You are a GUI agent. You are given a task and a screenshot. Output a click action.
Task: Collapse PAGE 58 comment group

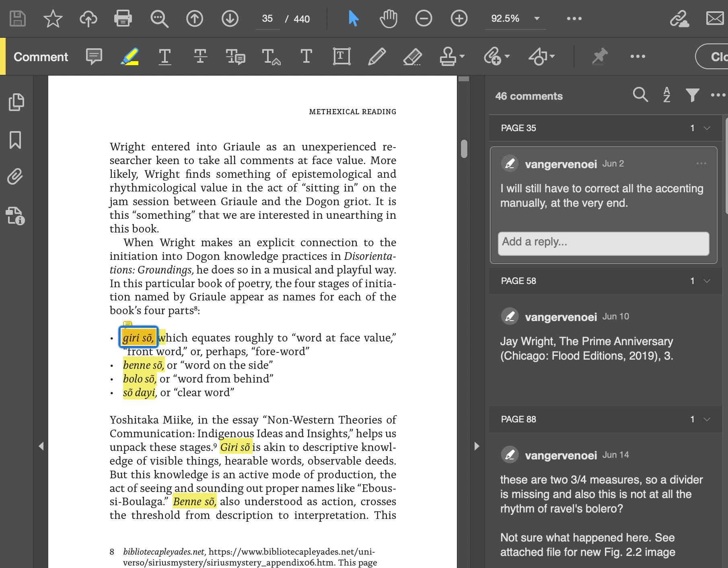click(707, 281)
